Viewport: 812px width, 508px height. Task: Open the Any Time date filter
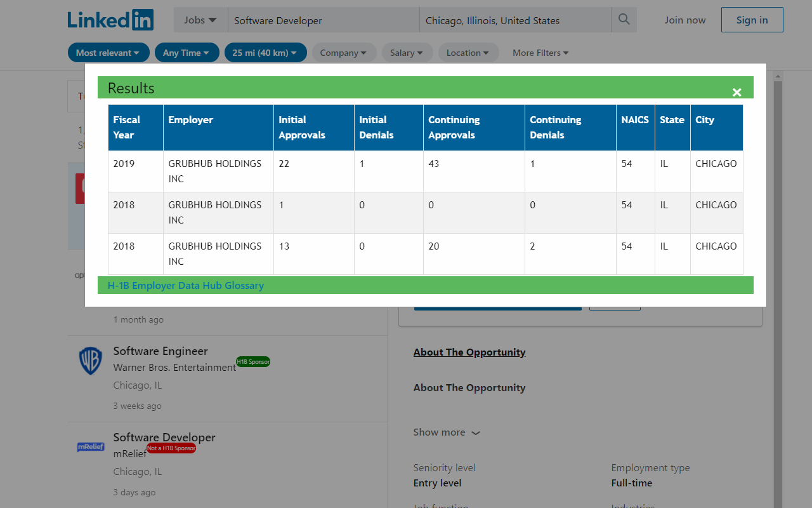(187, 53)
